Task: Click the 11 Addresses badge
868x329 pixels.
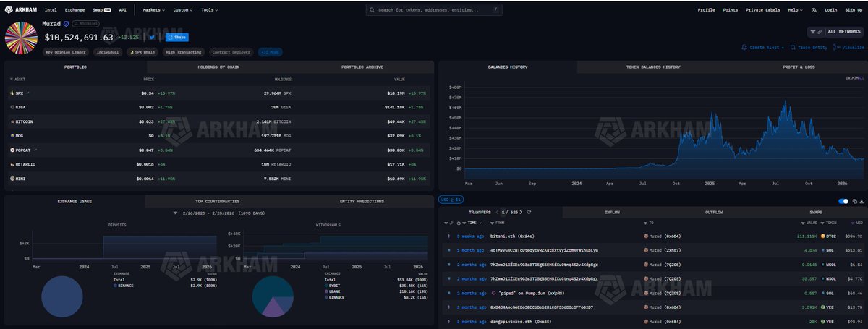Action: pyautogui.click(x=84, y=24)
